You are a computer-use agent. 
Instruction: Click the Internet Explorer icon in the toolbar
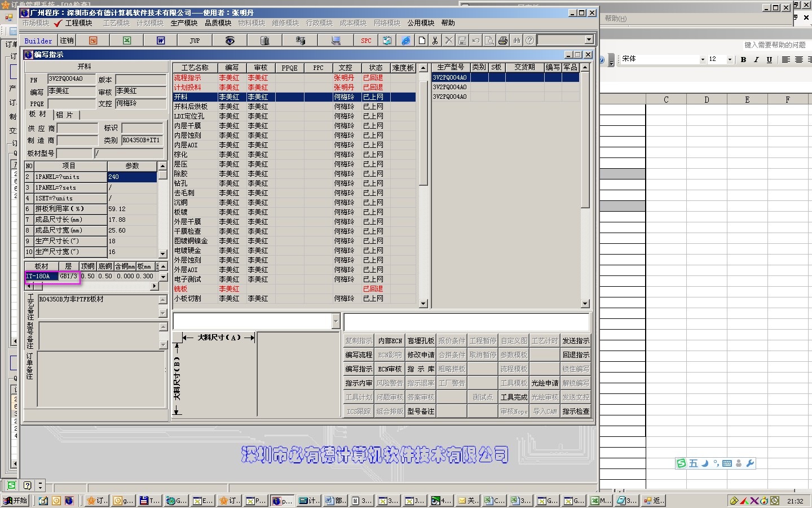[x=406, y=41]
